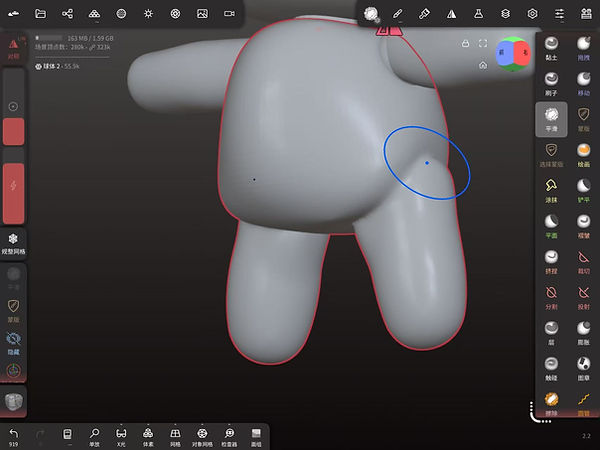Open the symmetry settings menu

pyautogui.click(x=452, y=14)
